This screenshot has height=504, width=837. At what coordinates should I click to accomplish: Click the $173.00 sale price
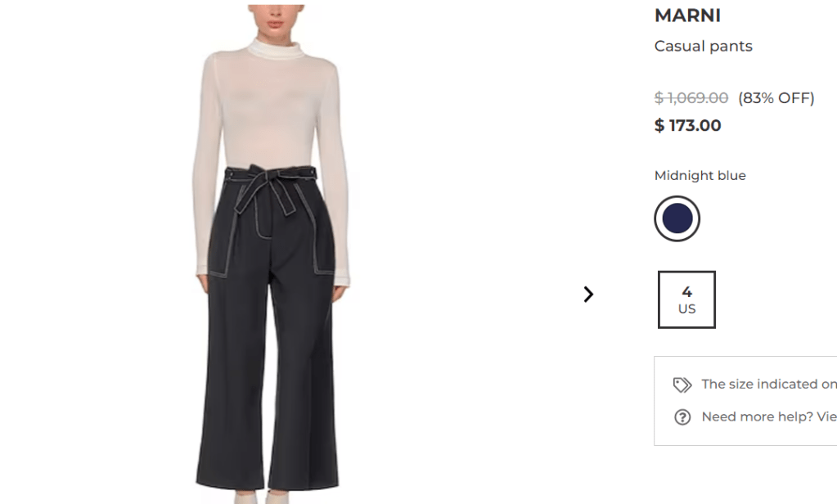point(687,125)
